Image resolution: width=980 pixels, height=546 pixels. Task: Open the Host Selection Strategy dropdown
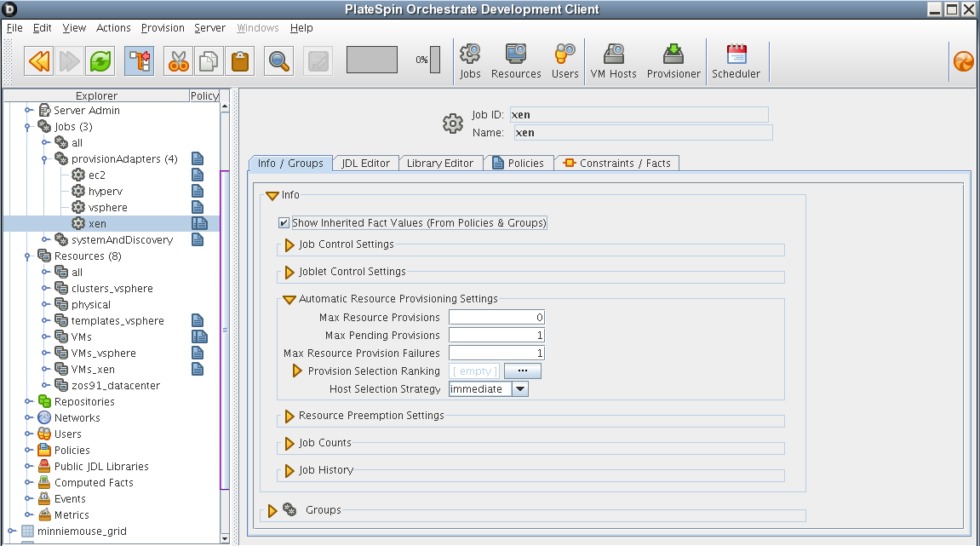tap(520, 389)
